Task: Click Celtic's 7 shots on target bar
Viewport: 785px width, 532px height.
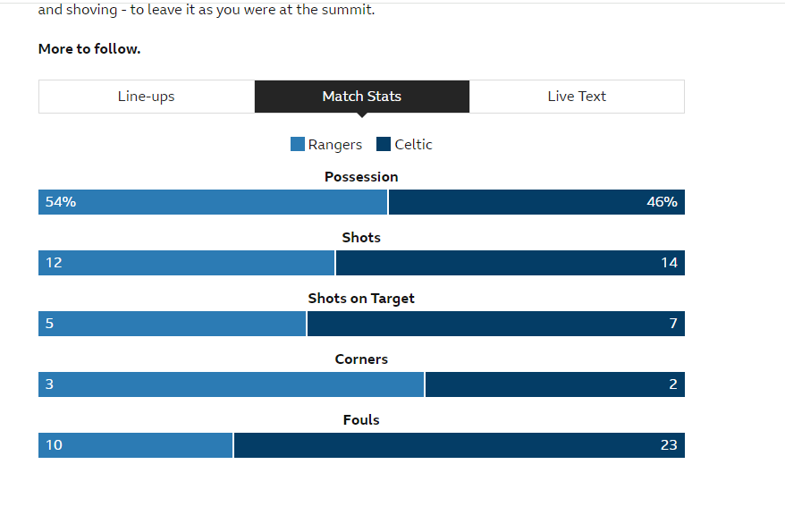Action: click(495, 324)
